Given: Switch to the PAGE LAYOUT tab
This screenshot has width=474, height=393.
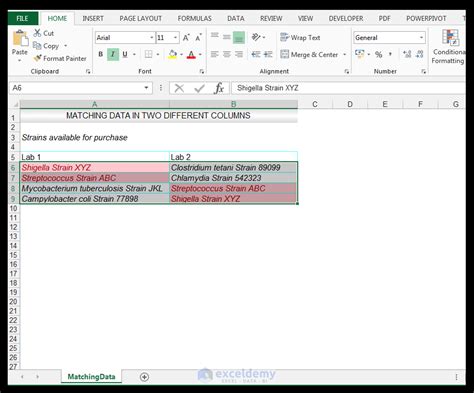Looking at the screenshot, I should click(140, 18).
